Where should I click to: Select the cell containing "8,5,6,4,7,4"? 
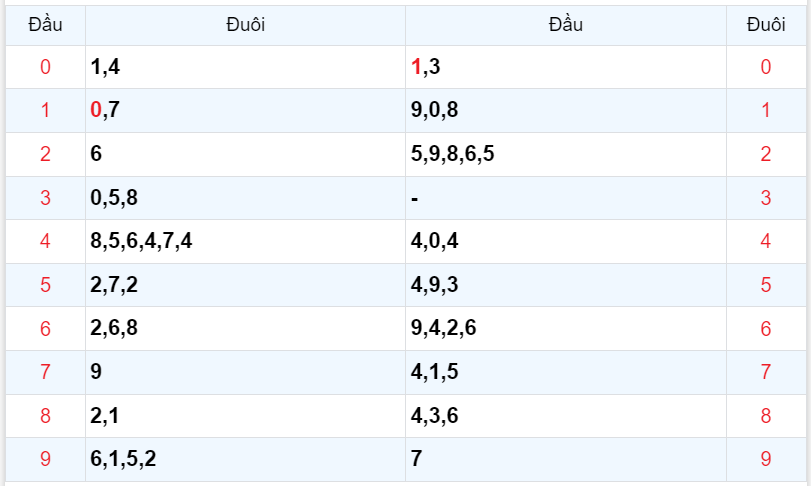(141, 241)
